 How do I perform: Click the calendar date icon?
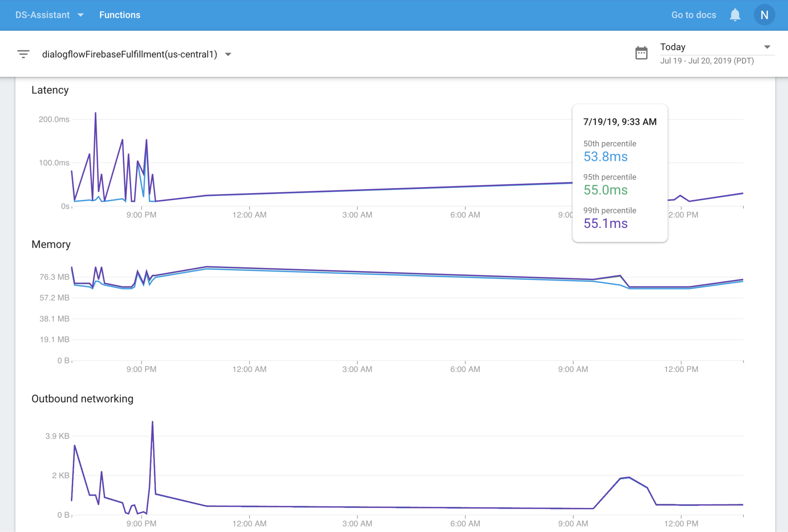(x=641, y=53)
